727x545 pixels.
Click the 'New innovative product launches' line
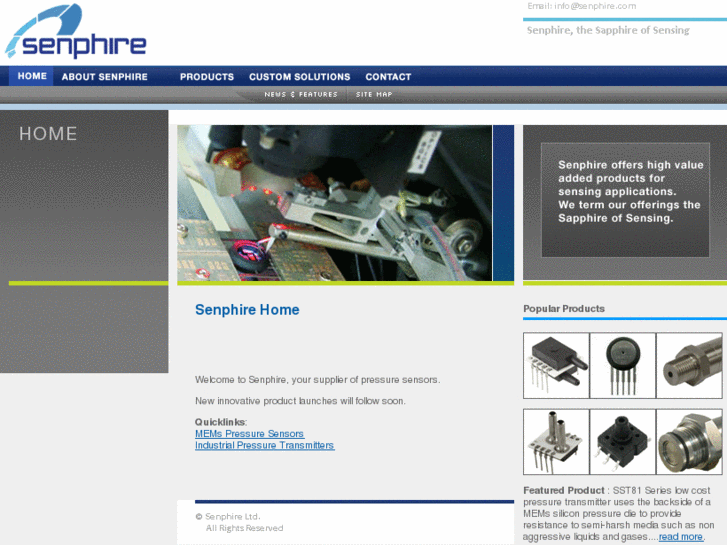300,401
